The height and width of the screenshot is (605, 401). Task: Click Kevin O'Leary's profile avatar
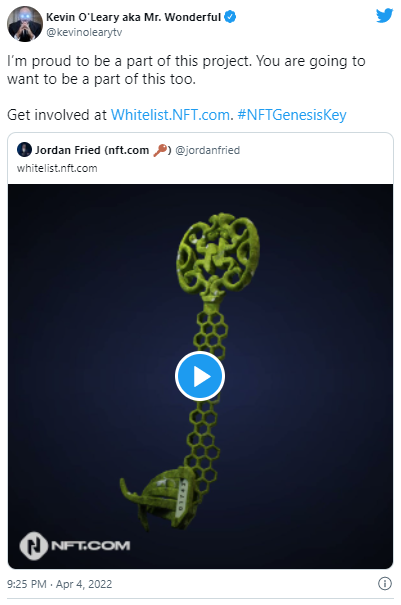click(x=25, y=24)
